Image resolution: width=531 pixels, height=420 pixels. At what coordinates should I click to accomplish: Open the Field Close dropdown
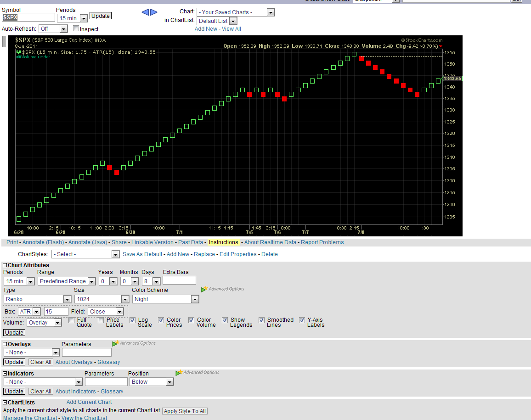(106, 312)
